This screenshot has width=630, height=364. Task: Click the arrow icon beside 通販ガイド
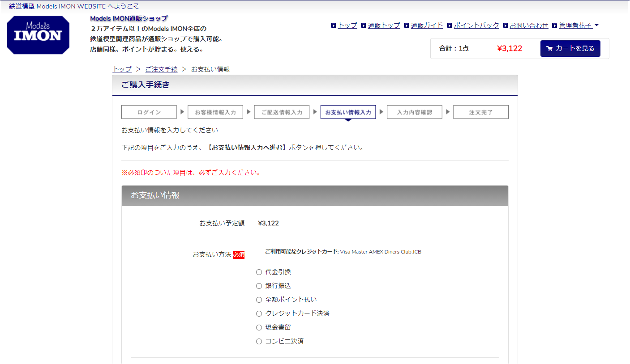click(x=407, y=26)
